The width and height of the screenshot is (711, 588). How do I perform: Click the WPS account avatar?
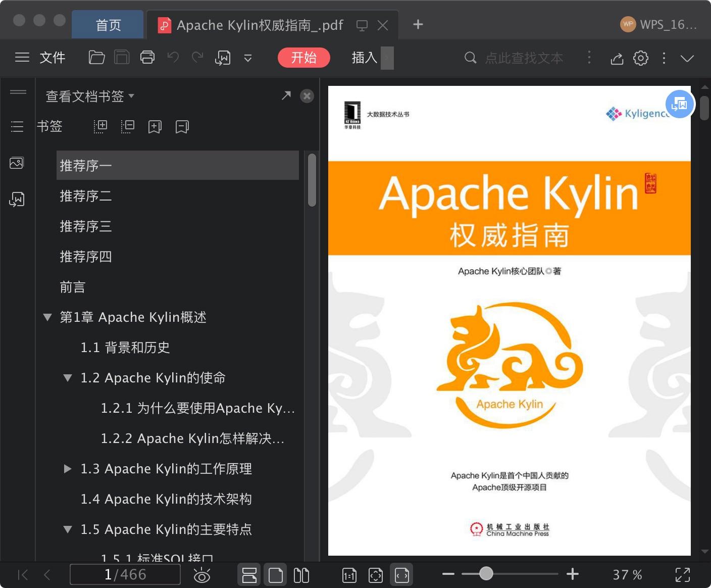point(628,24)
